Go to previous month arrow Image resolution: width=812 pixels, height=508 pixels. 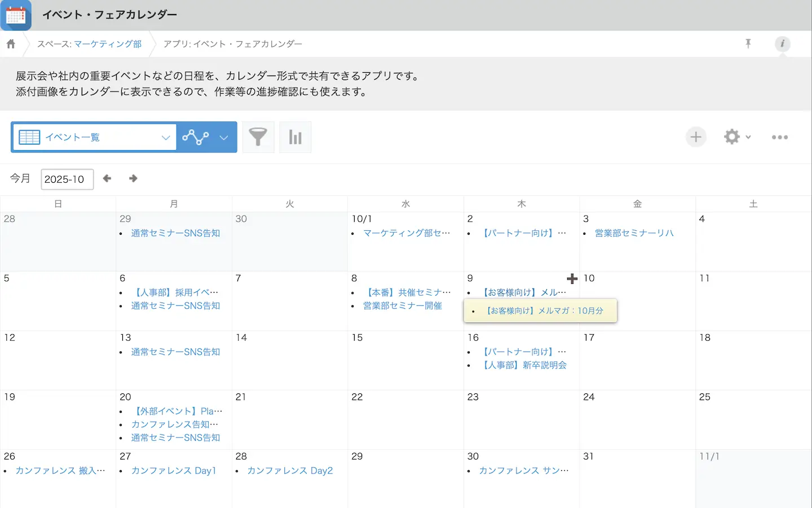click(x=107, y=179)
